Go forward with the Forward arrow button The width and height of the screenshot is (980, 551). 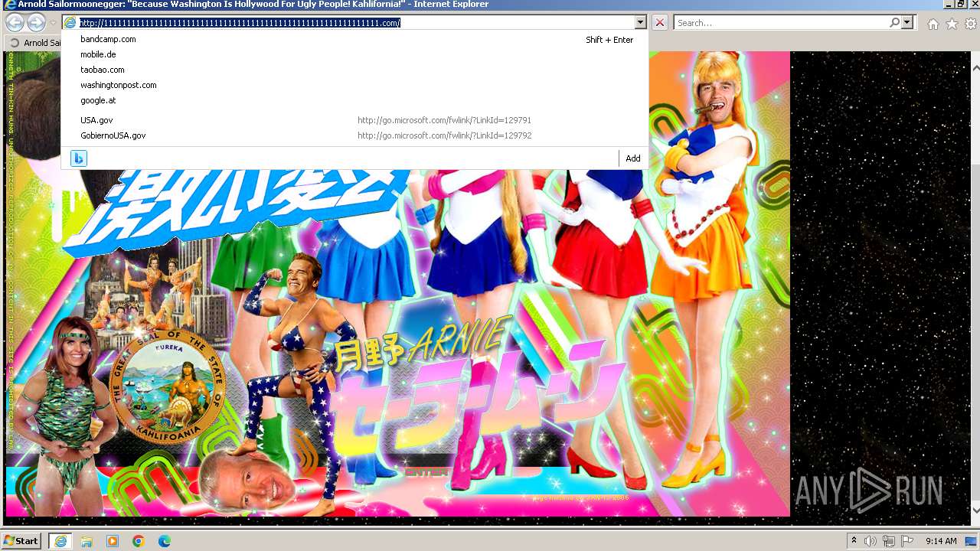[x=35, y=23]
